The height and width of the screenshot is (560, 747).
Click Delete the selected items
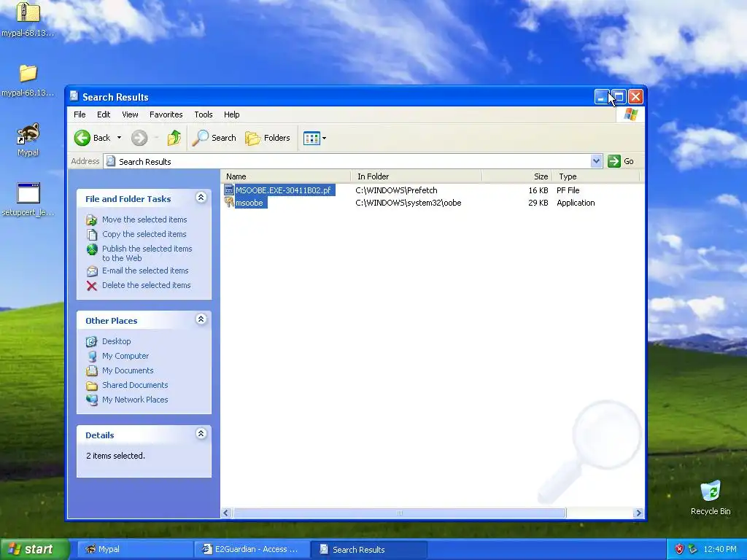(x=146, y=285)
